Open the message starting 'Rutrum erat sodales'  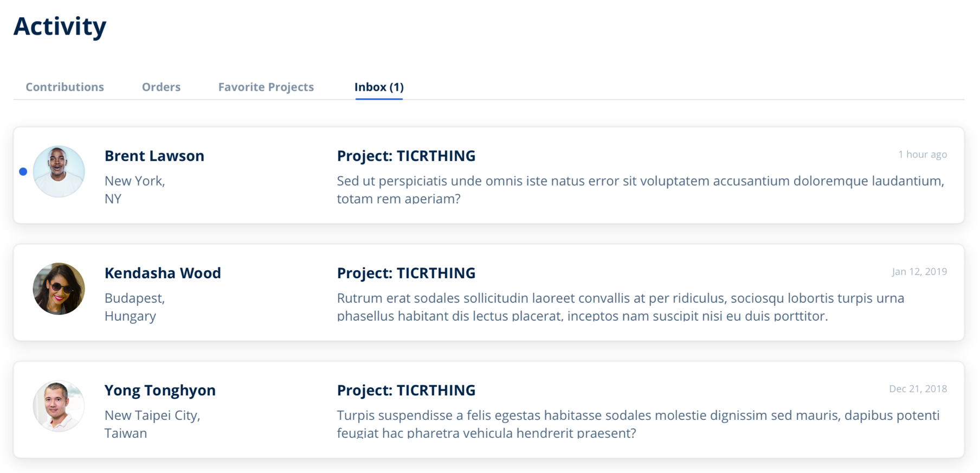click(x=621, y=306)
